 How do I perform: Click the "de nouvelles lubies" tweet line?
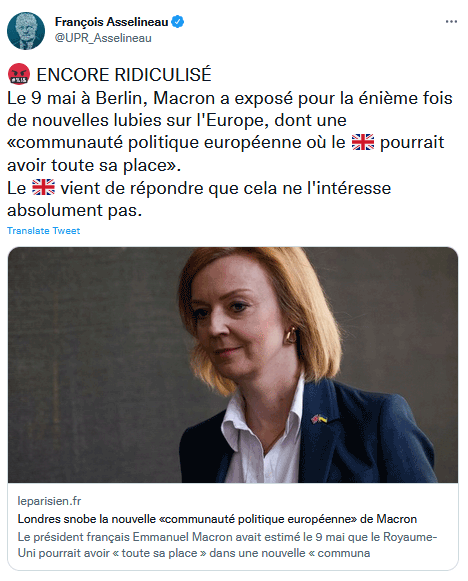177,120
